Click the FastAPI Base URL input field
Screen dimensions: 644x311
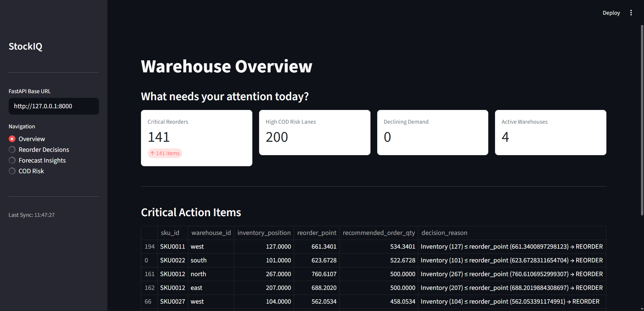click(53, 106)
